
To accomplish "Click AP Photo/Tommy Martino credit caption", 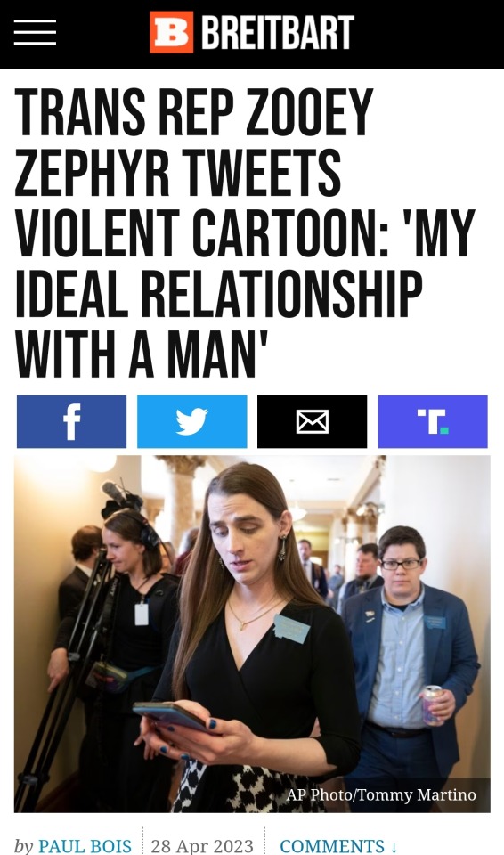I will pyautogui.click(x=381, y=794).
